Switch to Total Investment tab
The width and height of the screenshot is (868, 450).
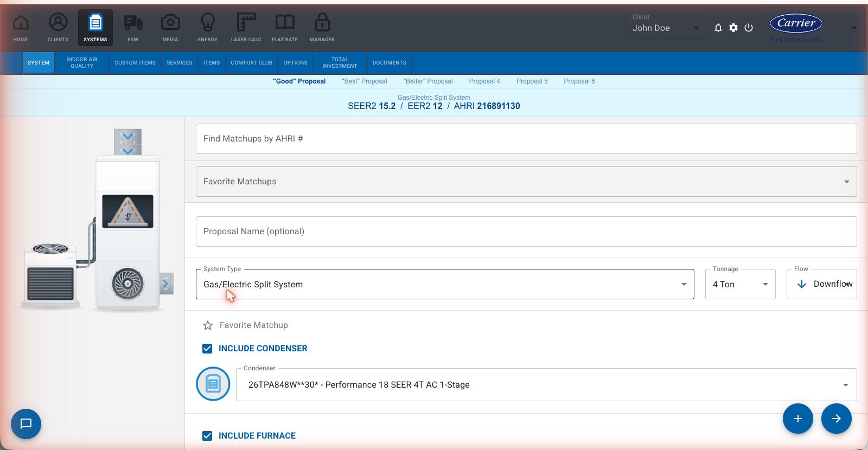click(340, 63)
